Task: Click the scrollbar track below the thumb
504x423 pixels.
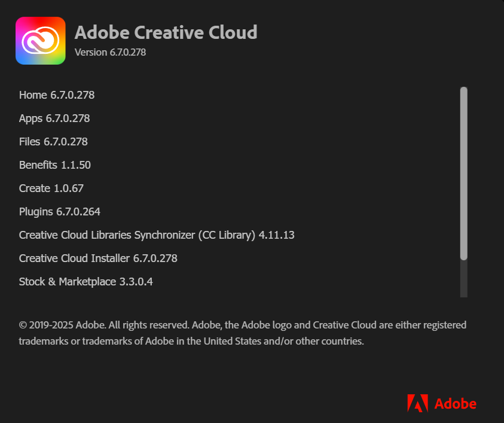Action: [463, 279]
